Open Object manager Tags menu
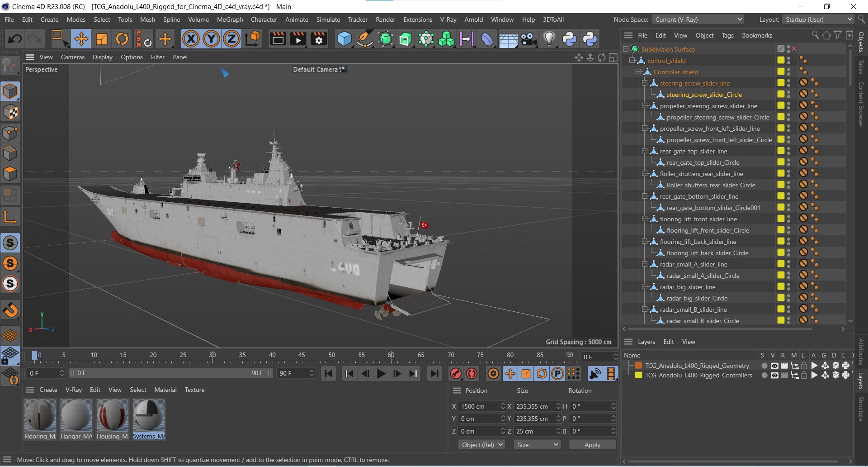 [727, 35]
